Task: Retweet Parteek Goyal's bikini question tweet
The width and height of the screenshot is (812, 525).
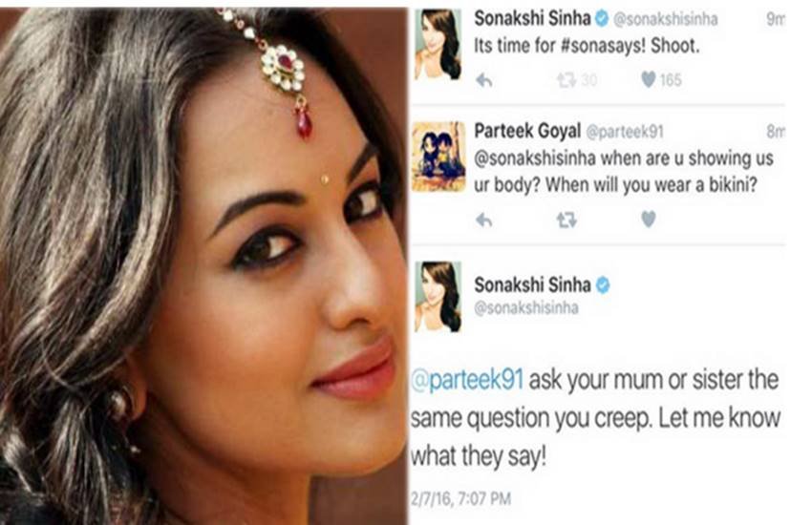Action: coord(566,220)
